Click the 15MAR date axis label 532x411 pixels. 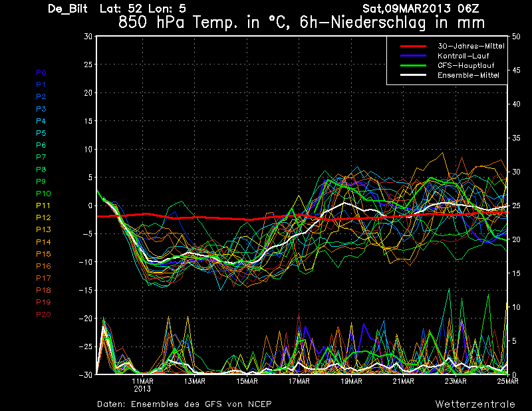(x=247, y=381)
